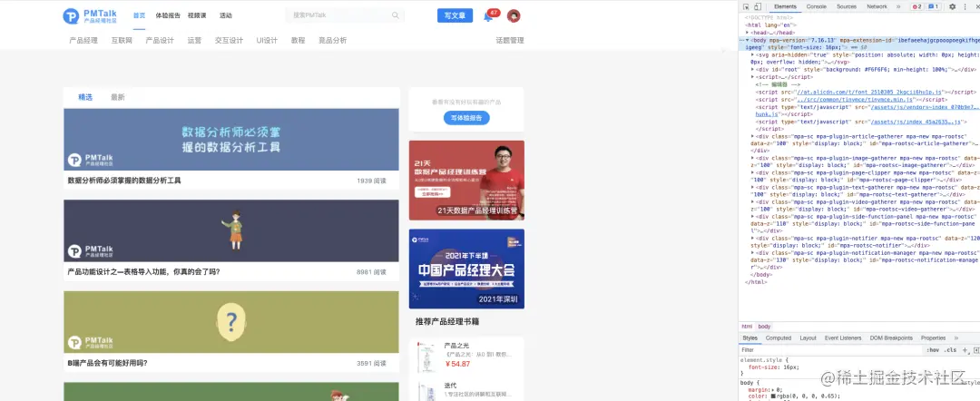Click the body breadcrumb in DevTools

pyautogui.click(x=764, y=327)
